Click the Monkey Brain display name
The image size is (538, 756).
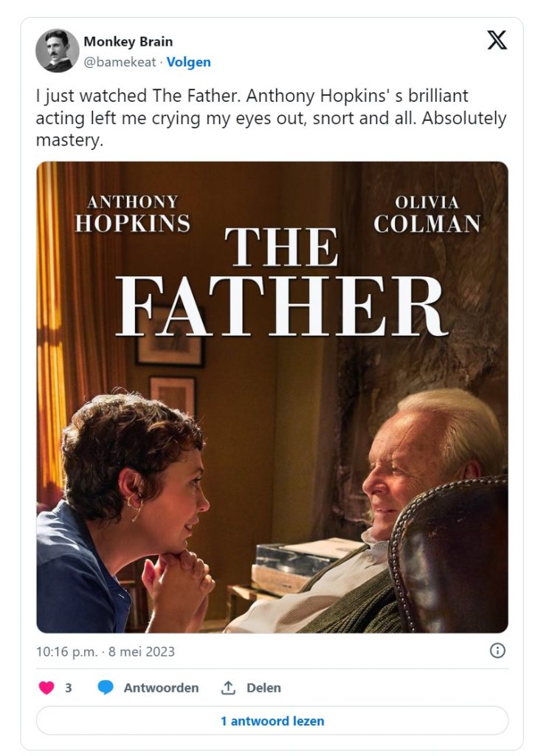pos(128,41)
